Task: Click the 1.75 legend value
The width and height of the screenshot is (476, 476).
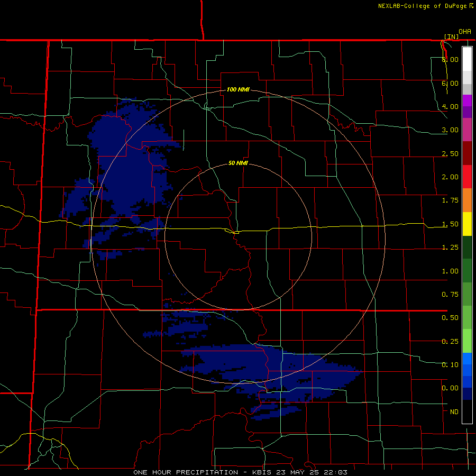Action: (x=450, y=200)
